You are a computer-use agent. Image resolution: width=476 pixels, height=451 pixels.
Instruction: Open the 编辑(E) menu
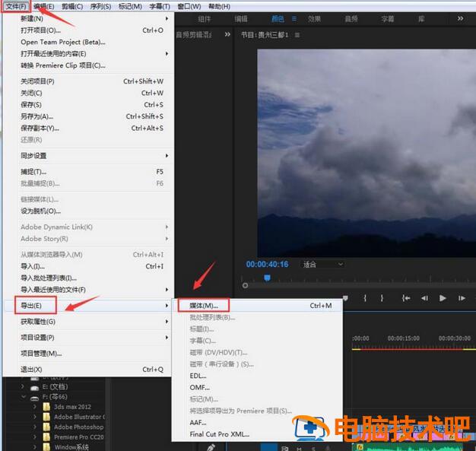(x=43, y=6)
